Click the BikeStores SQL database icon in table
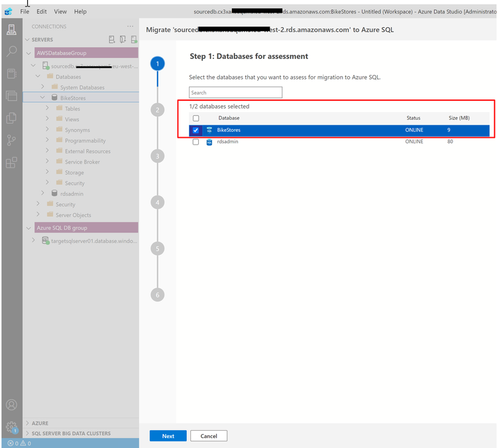 pyautogui.click(x=209, y=130)
